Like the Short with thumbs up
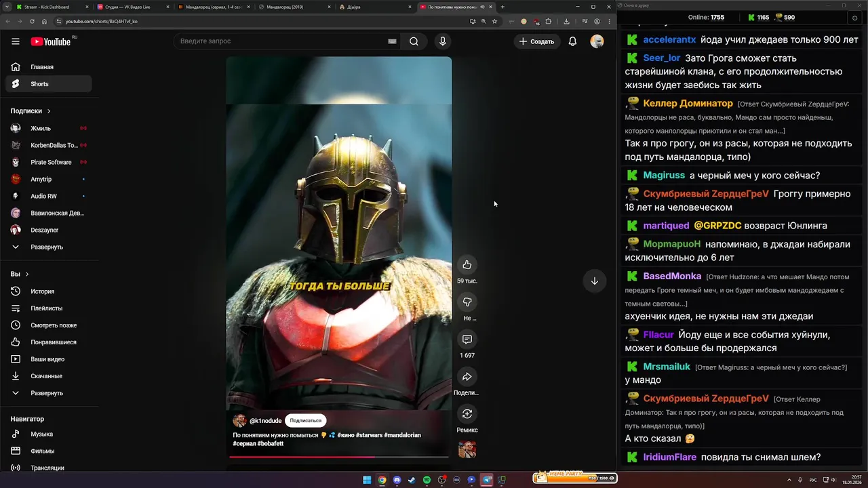Screen dimensions: 868x488 pyautogui.click(x=467, y=264)
